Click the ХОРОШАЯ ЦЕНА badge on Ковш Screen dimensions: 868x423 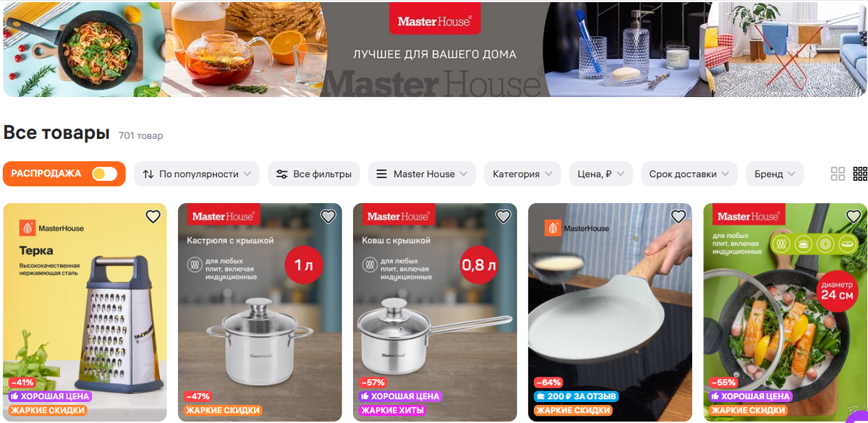pos(399,396)
